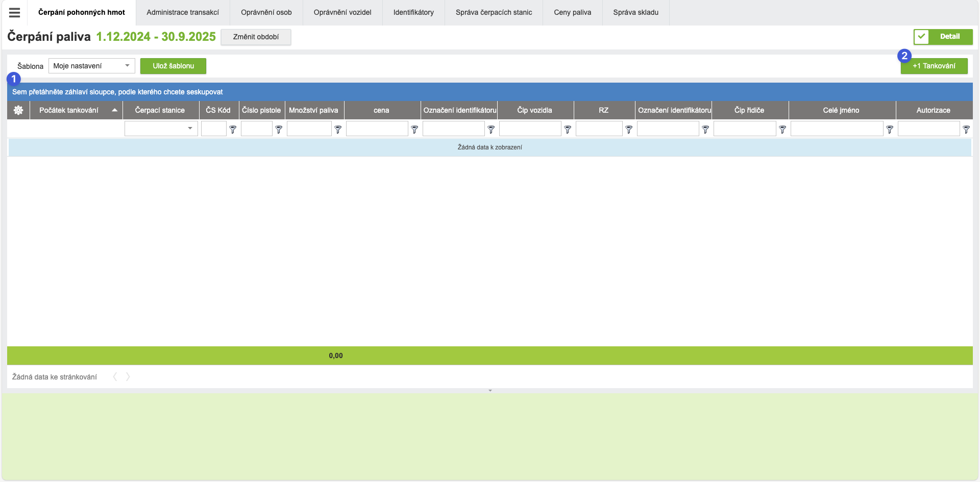Focus the Čip vozidla filter field
The width and height of the screenshot is (980, 482).
point(530,129)
